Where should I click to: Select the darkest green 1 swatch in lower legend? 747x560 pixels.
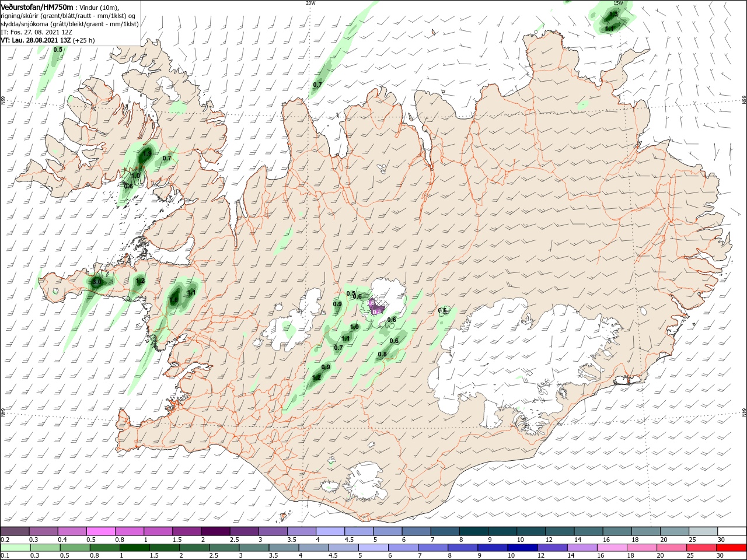(134, 548)
